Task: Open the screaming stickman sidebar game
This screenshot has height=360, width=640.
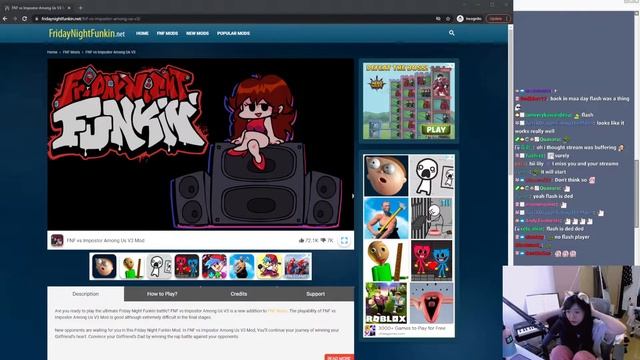Action: (432, 176)
